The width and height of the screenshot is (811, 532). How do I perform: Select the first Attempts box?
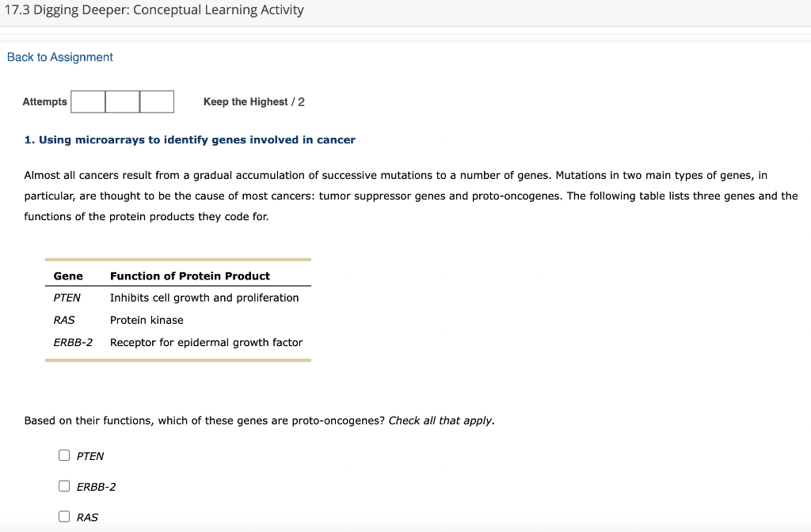(88, 102)
